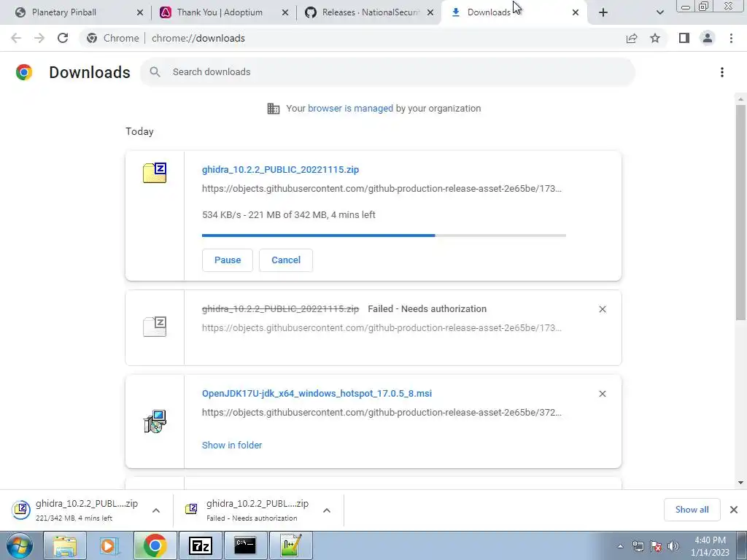Open Chrome's three-dot main menu
This screenshot has width=747, height=560.
731,38
